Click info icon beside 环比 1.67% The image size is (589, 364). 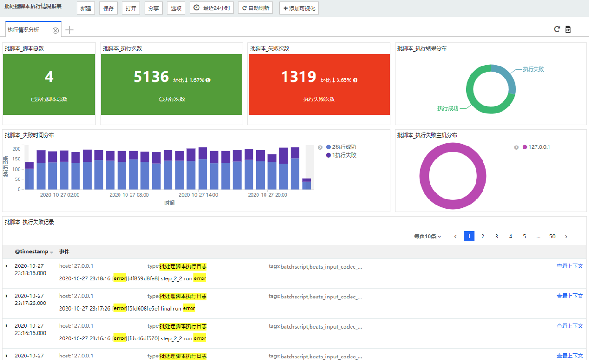tap(208, 80)
